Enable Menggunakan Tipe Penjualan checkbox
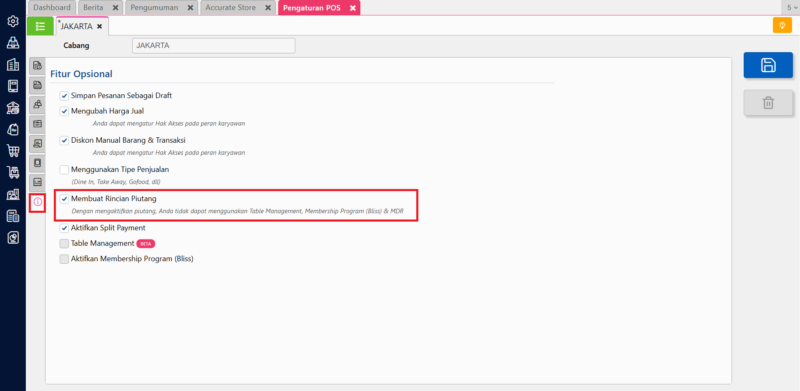The height and width of the screenshot is (391, 800). [64, 169]
